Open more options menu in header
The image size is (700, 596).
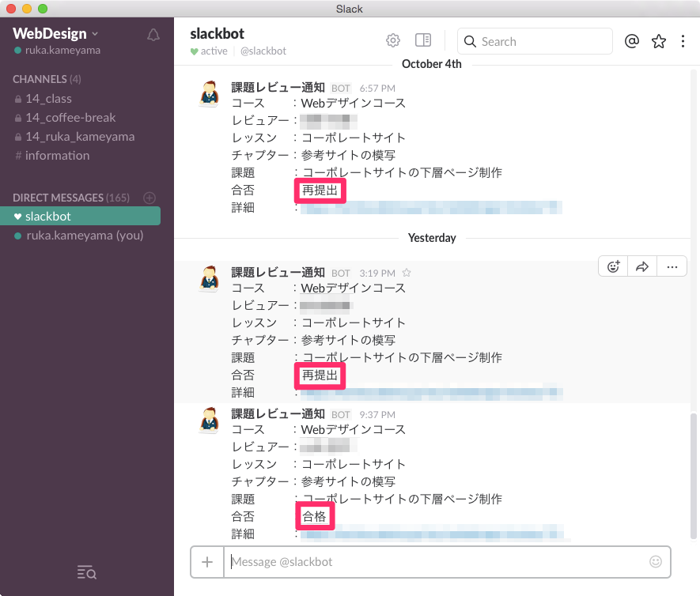(683, 41)
